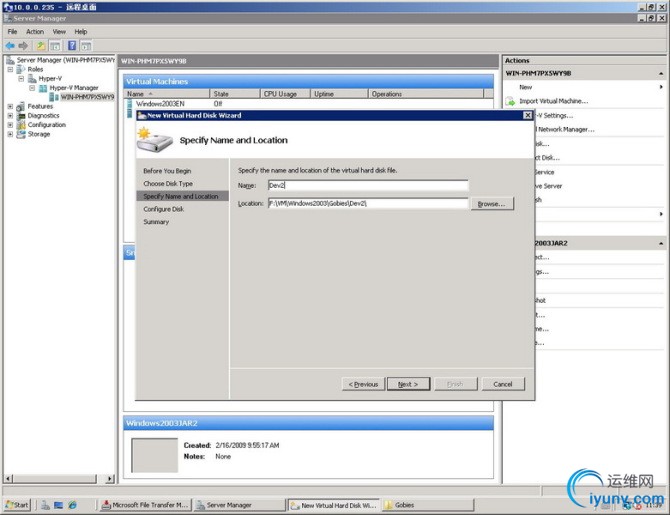Image resolution: width=670 pixels, height=515 pixels.
Task: Expand the Storage tree node
Action: [x=10, y=134]
